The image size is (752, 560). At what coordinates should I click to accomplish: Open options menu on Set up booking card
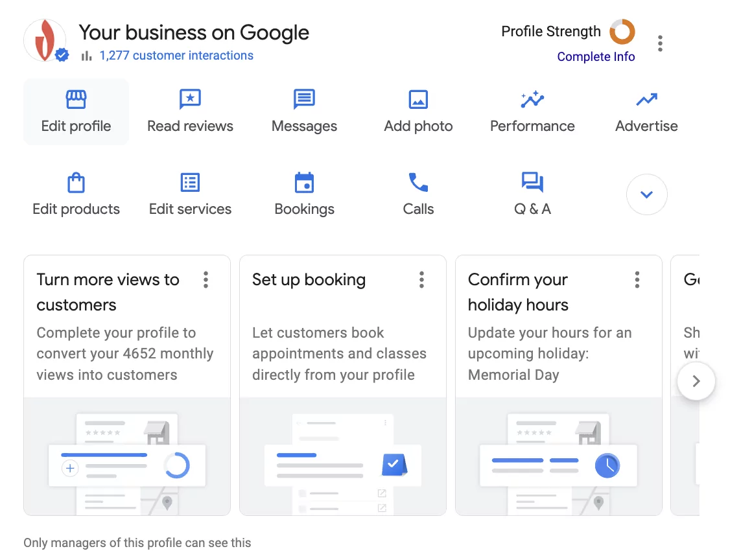click(x=421, y=279)
